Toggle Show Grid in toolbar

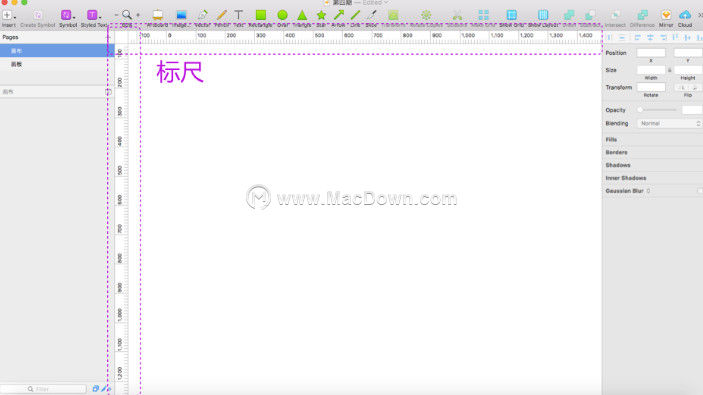pyautogui.click(x=512, y=15)
